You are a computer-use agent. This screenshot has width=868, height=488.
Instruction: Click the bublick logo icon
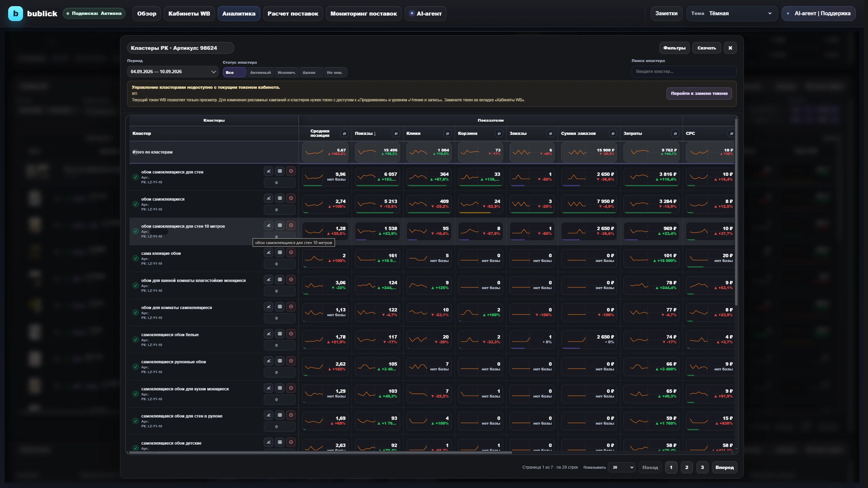pyautogui.click(x=16, y=14)
